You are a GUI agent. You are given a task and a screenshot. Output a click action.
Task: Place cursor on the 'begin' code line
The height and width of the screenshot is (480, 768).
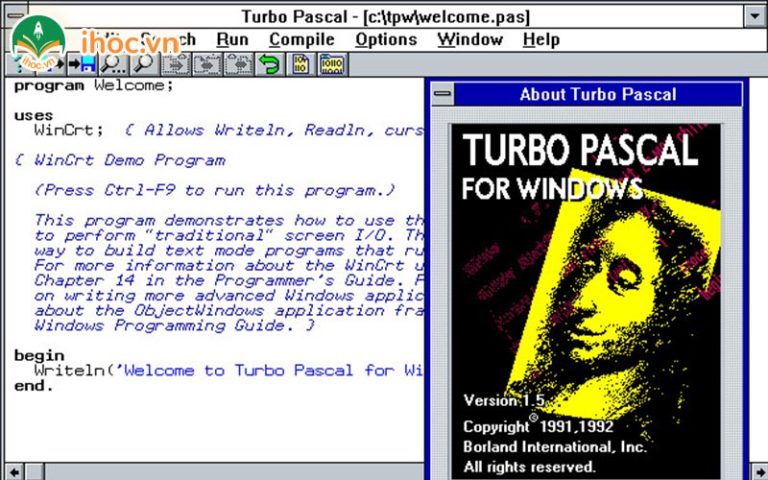(x=39, y=356)
